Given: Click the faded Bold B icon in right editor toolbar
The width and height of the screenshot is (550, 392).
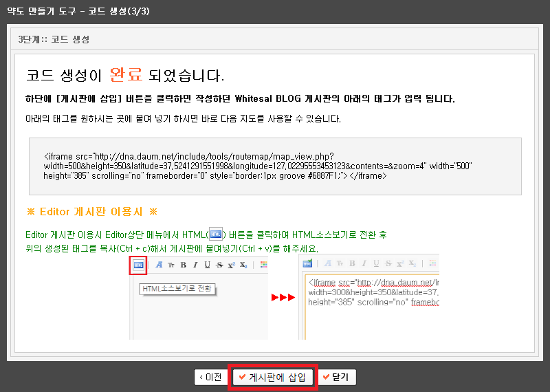Looking at the screenshot, I should tap(352, 263).
